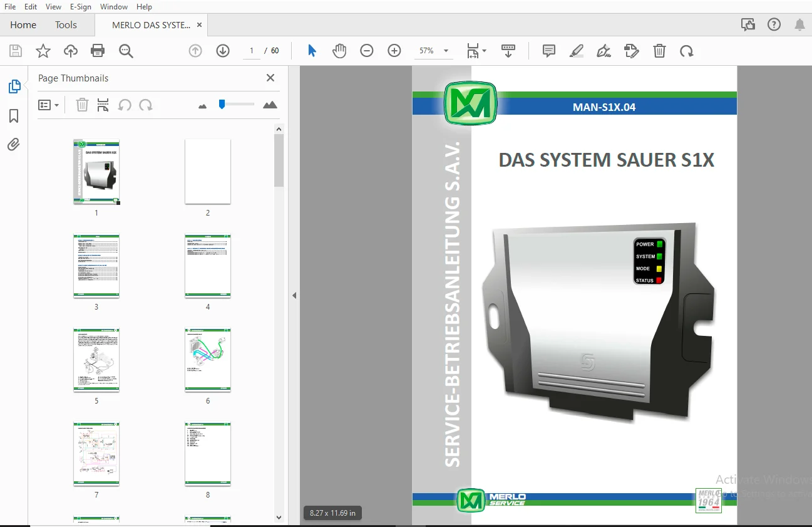This screenshot has height=527, width=812.
Task: Zoom out with the minus button
Action: tap(367, 51)
